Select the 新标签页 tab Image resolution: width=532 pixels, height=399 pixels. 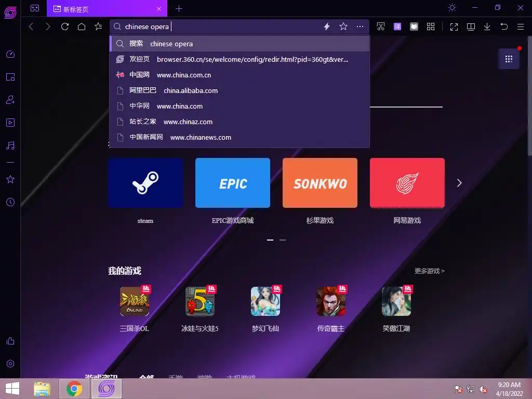(107, 8)
